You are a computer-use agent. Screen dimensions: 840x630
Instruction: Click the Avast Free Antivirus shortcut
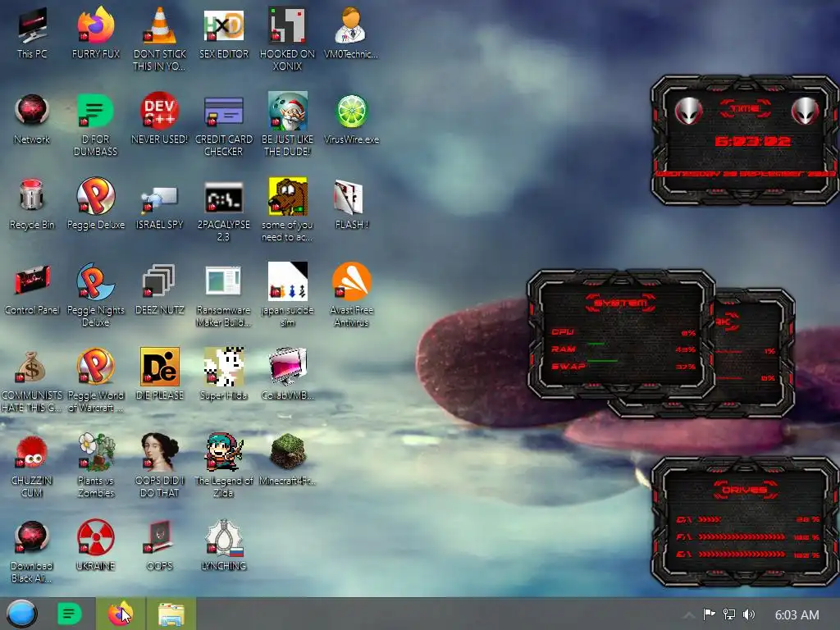point(351,294)
